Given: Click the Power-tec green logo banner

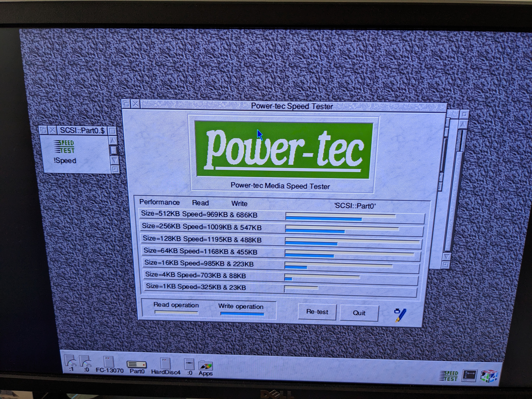Looking at the screenshot, I should [284, 150].
